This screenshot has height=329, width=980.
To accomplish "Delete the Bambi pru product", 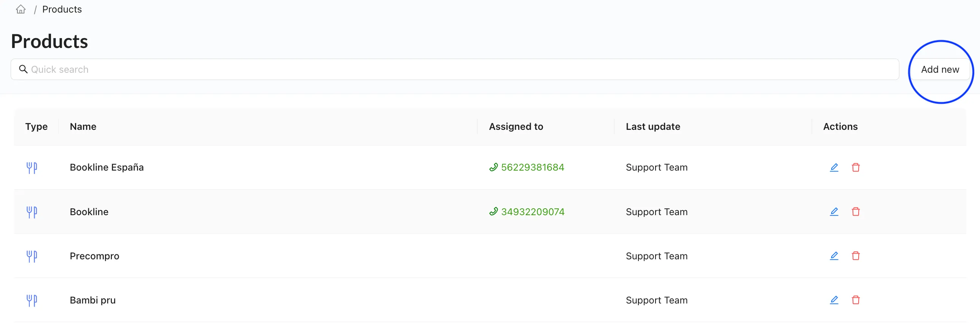I will click(x=856, y=300).
